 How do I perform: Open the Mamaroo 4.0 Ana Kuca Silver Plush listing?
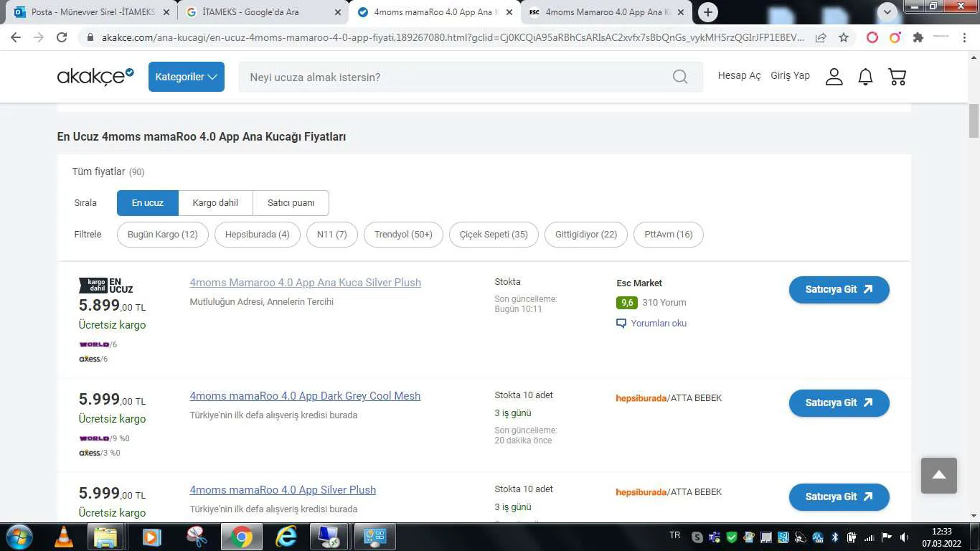point(305,283)
